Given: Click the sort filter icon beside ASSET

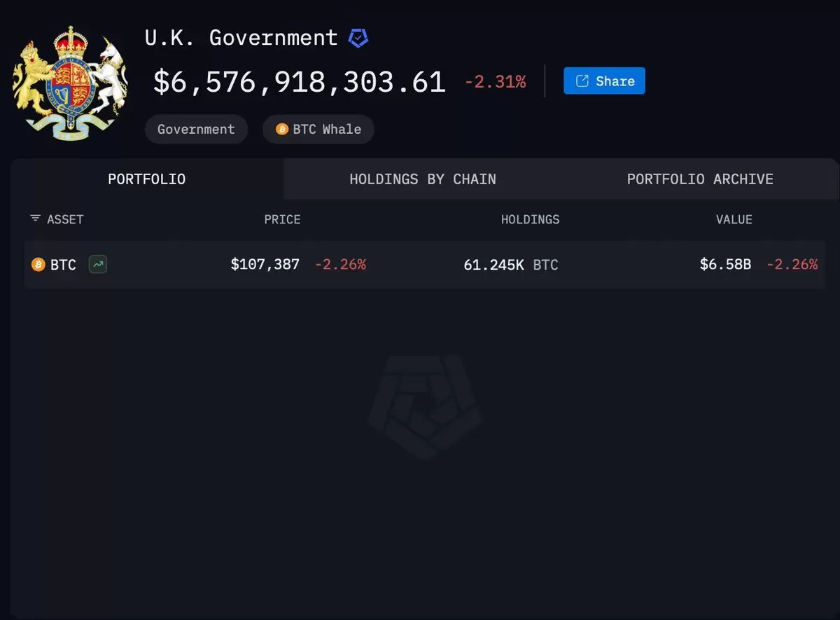Looking at the screenshot, I should (35, 219).
